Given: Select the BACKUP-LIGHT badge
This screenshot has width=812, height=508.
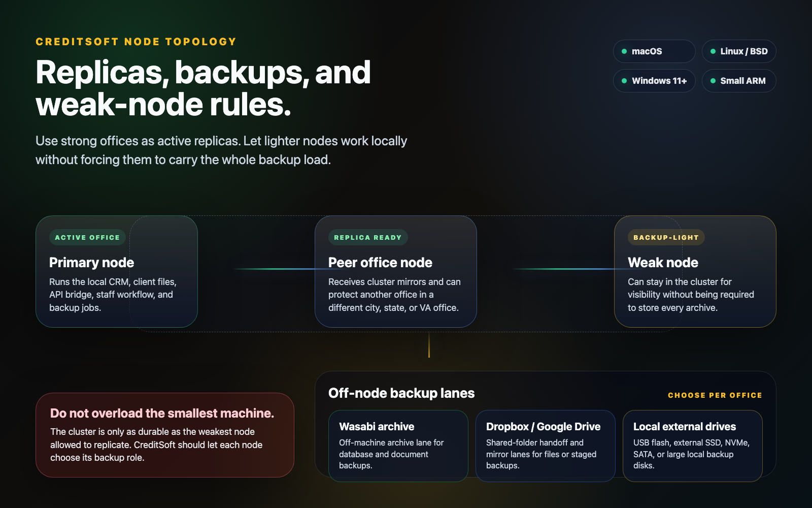Looking at the screenshot, I should pyautogui.click(x=666, y=237).
